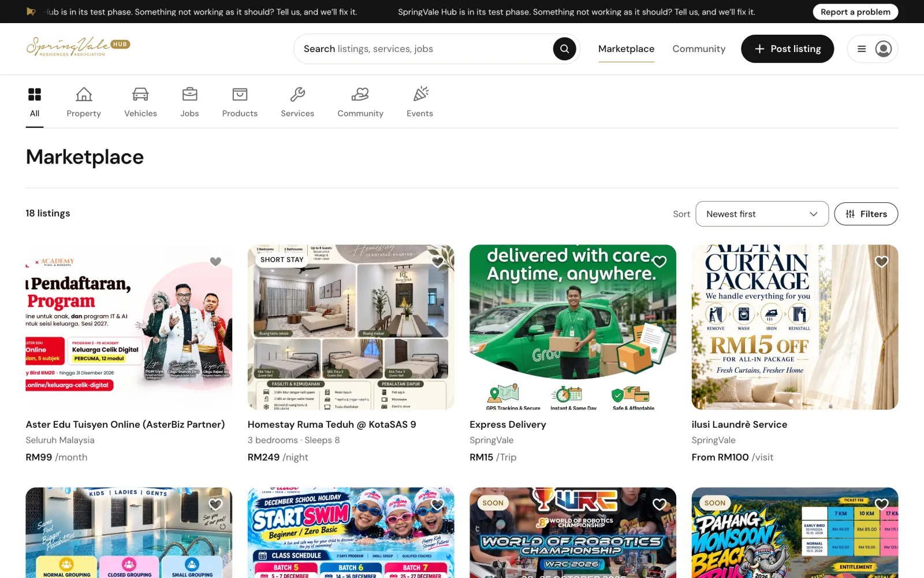Select the Vehicles car icon

coord(140,94)
